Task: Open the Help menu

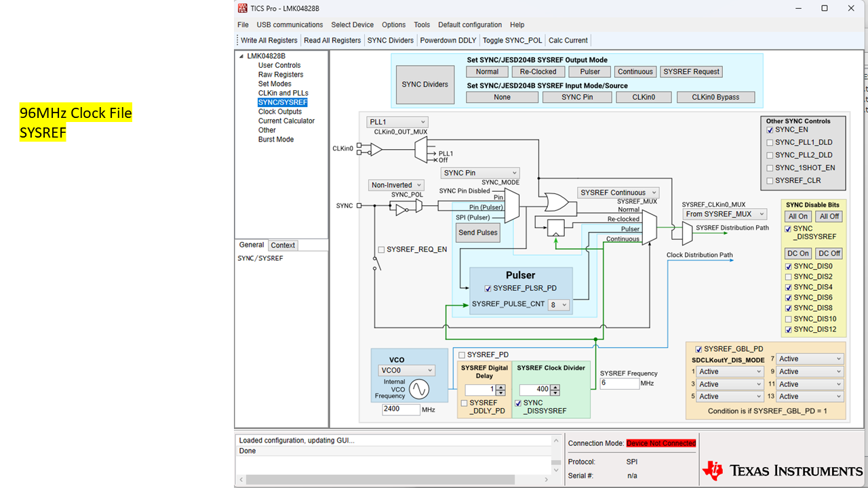Action: [517, 25]
